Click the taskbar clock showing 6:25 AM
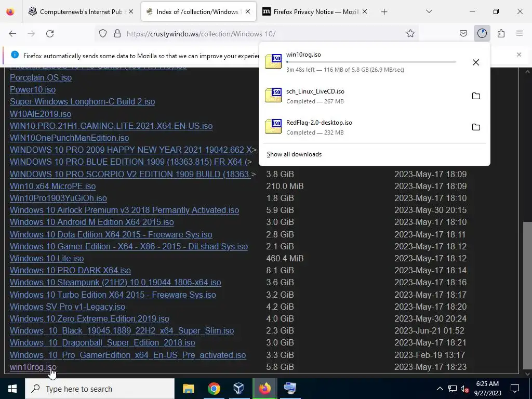This screenshot has width=532, height=399. coord(487,389)
